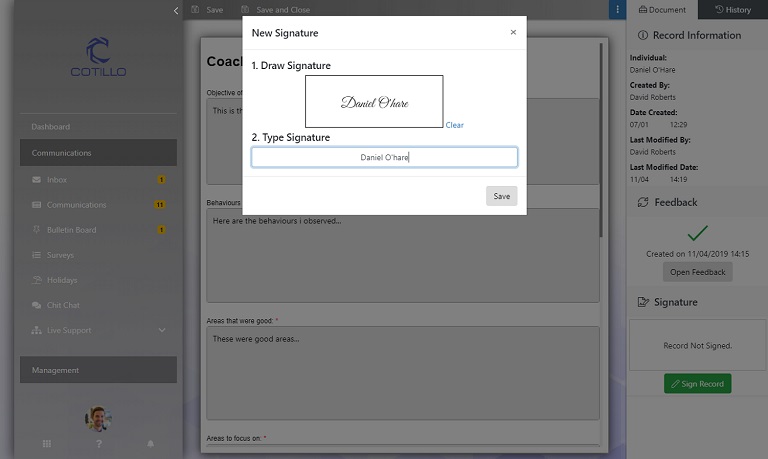Open the help question mark icon
This screenshot has height=459, width=768.
(x=99, y=444)
